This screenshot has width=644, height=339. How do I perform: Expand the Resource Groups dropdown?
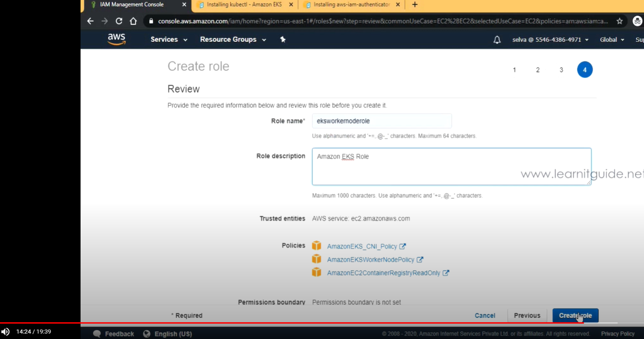tap(233, 39)
